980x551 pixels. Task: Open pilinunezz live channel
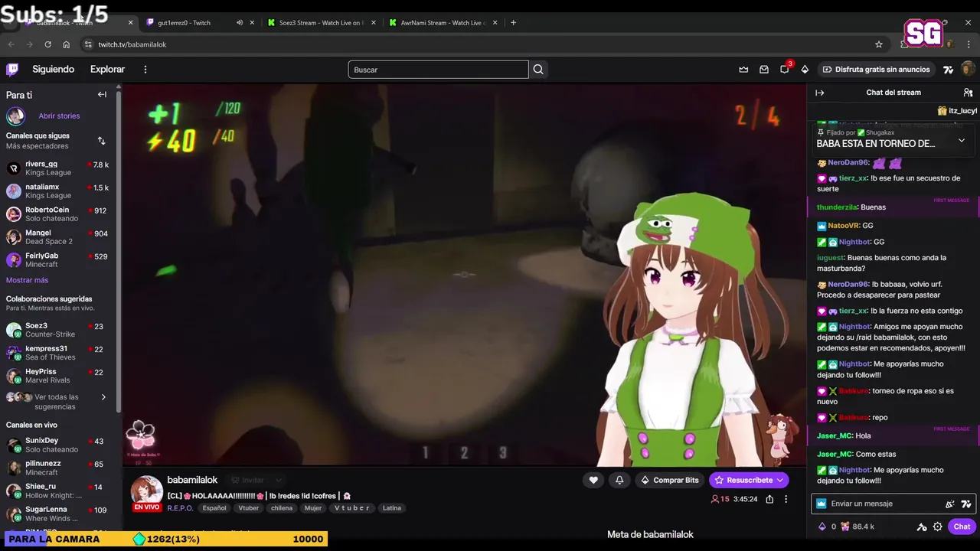point(57,468)
